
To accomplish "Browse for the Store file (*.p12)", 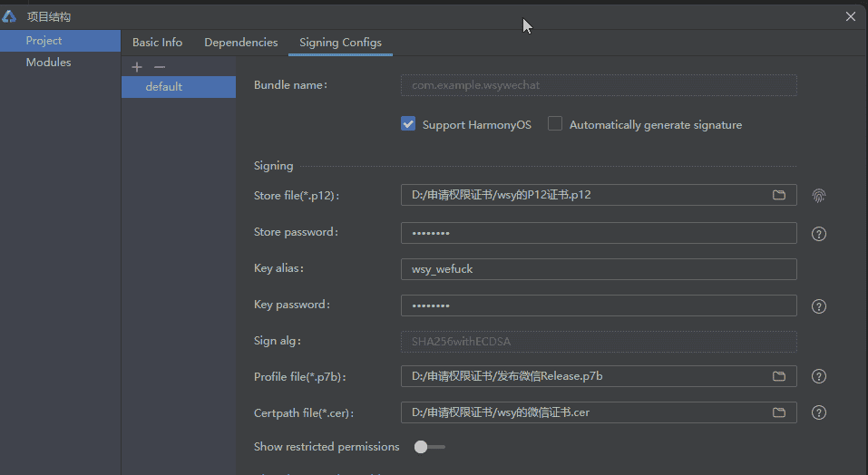I will pyautogui.click(x=779, y=195).
